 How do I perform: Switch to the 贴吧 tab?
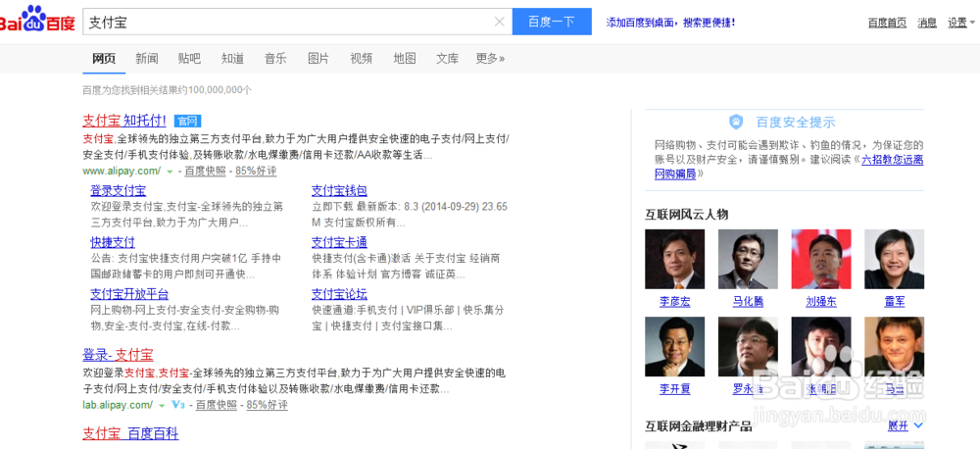(189, 59)
